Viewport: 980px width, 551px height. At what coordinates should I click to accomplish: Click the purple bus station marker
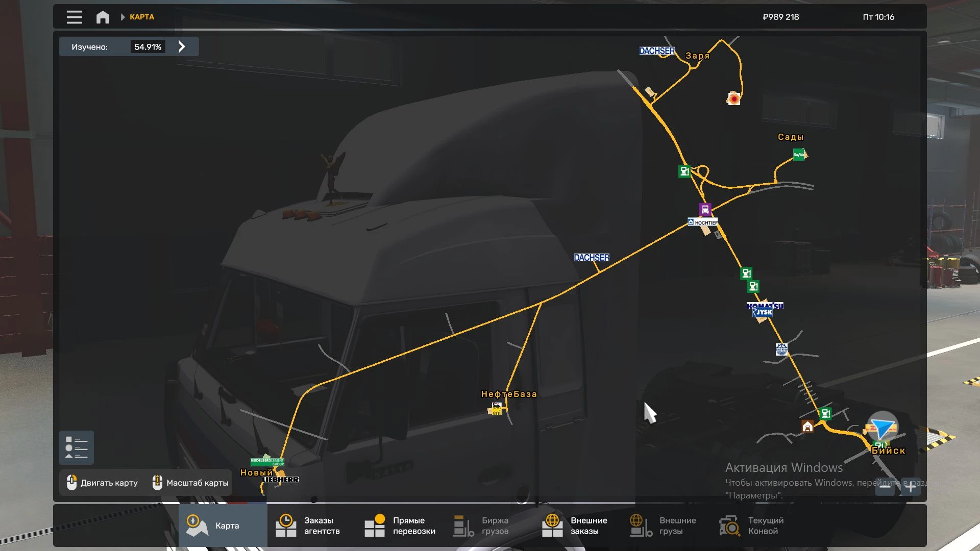pyautogui.click(x=705, y=209)
